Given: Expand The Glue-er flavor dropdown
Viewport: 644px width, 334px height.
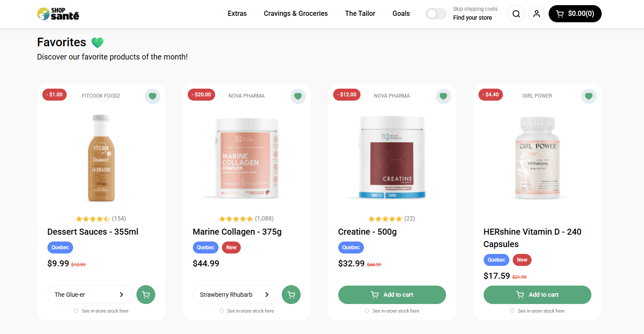Looking at the screenshot, I should click(90, 295).
